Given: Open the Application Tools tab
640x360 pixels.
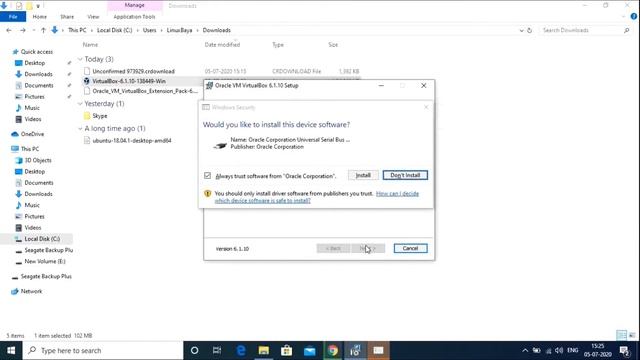Looking at the screenshot, I should [134, 17].
